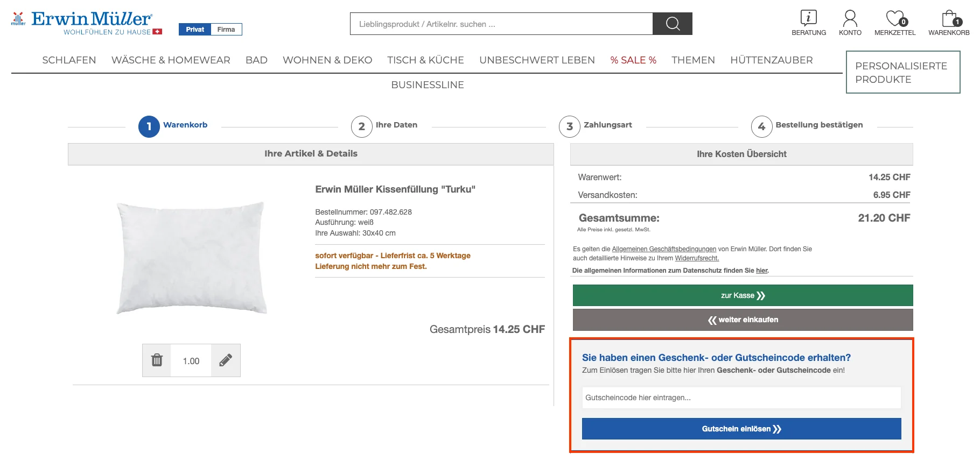This screenshot has width=980, height=454.
Task: Click the Lieferfrist ca. 5 Werktage notice
Action: point(393,256)
